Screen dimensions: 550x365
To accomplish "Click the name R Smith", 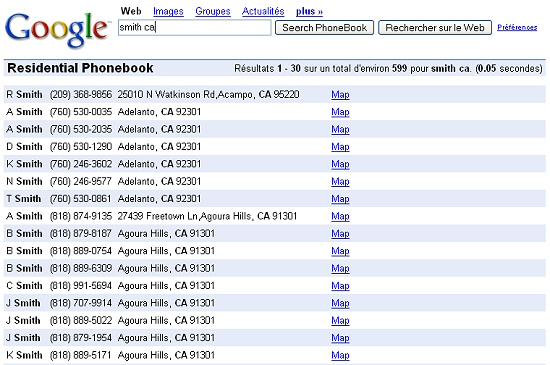I will 24,95.
